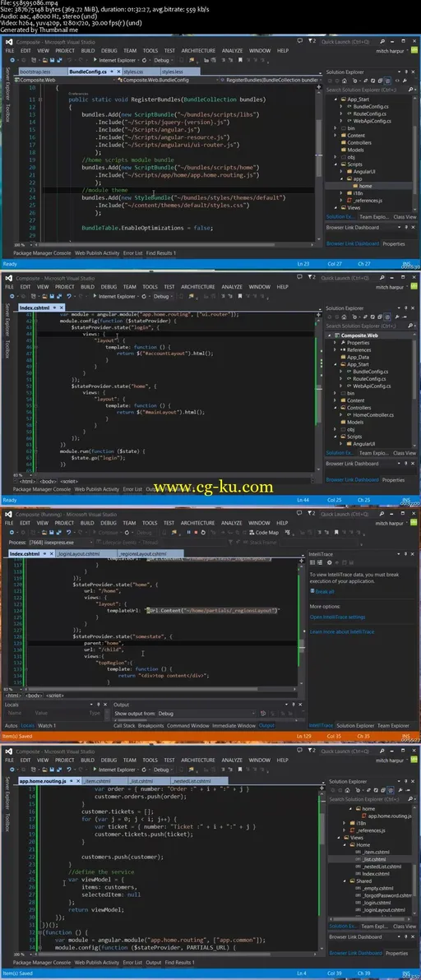
Task: Open the Immediate Window tab
Action: click(x=234, y=726)
